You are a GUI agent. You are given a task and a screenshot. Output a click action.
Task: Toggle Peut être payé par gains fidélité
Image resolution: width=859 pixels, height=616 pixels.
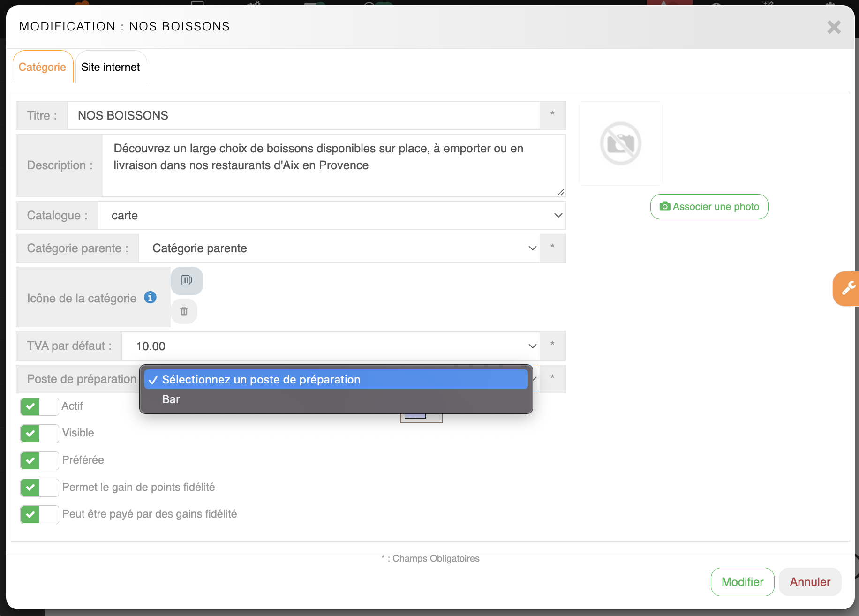(39, 514)
